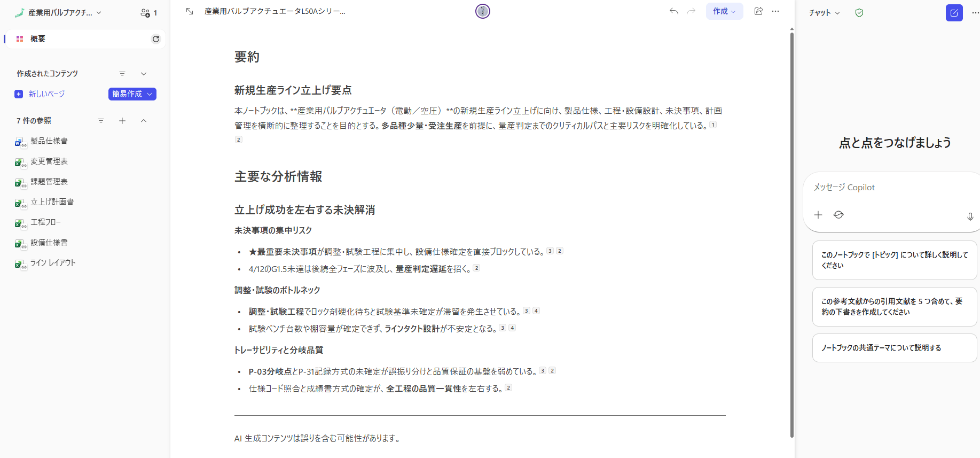Select the 概要 overview tab

tap(85, 39)
